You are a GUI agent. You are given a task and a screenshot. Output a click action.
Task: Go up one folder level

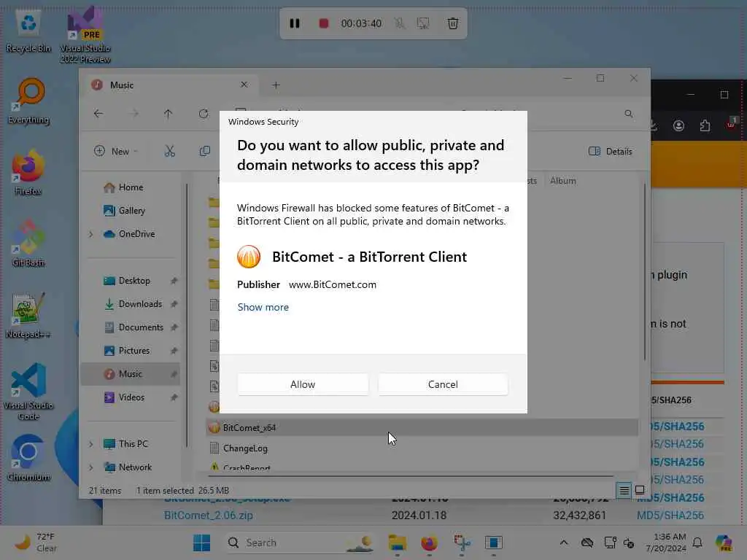pyautogui.click(x=168, y=113)
